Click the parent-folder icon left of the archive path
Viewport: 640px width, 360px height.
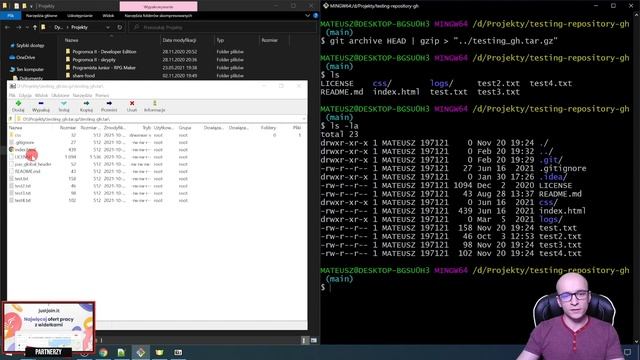click(11, 119)
